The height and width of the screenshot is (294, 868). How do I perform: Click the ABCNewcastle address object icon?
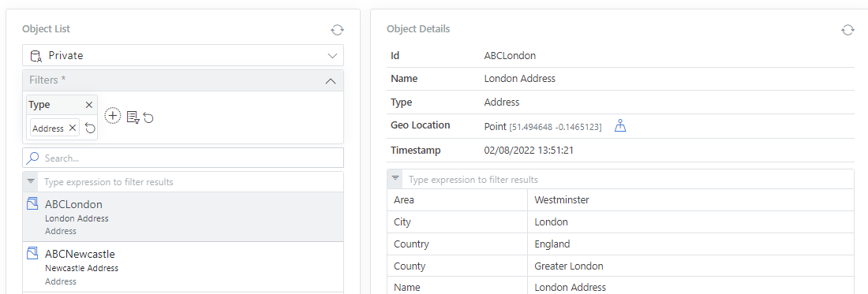click(x=32, y=254)
